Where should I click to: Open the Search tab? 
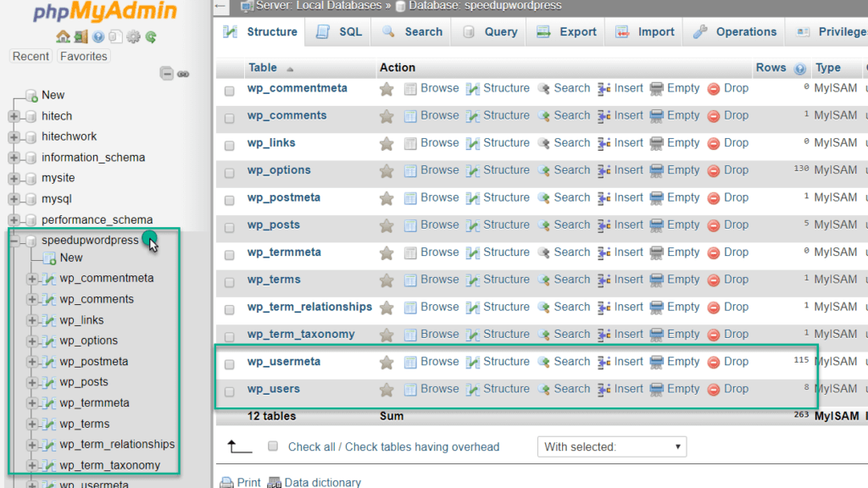tap(413, 32)
